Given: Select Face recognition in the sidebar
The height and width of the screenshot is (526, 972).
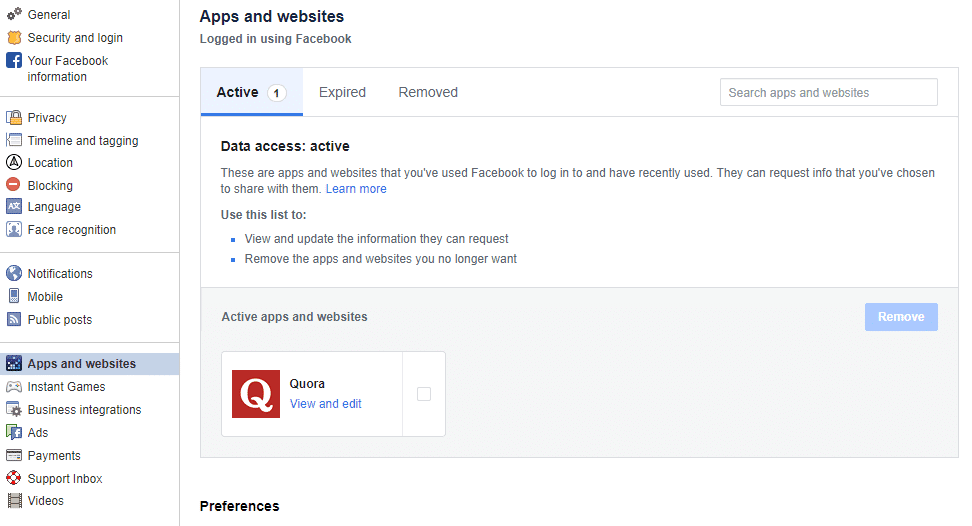Looking at the screenshot, I should [x=72, y=230].
